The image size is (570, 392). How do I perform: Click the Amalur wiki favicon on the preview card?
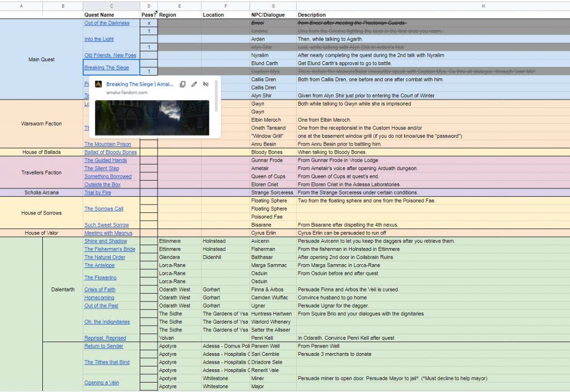click(x=99, y=84)
